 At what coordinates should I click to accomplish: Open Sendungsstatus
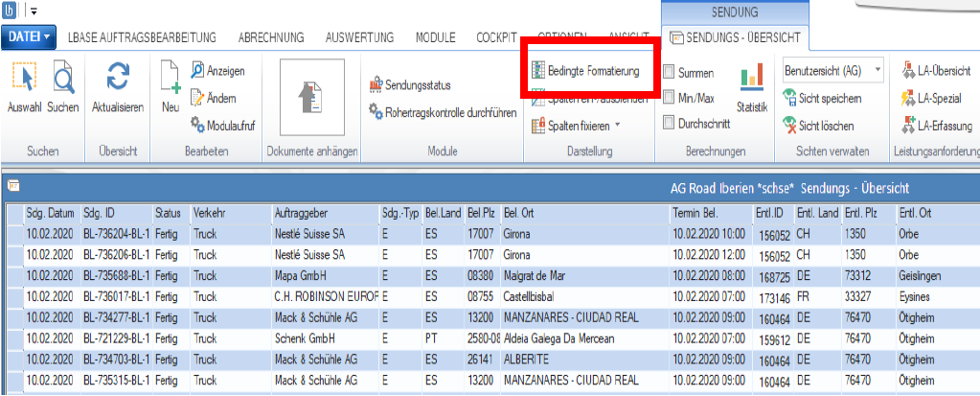coord(410,84)
